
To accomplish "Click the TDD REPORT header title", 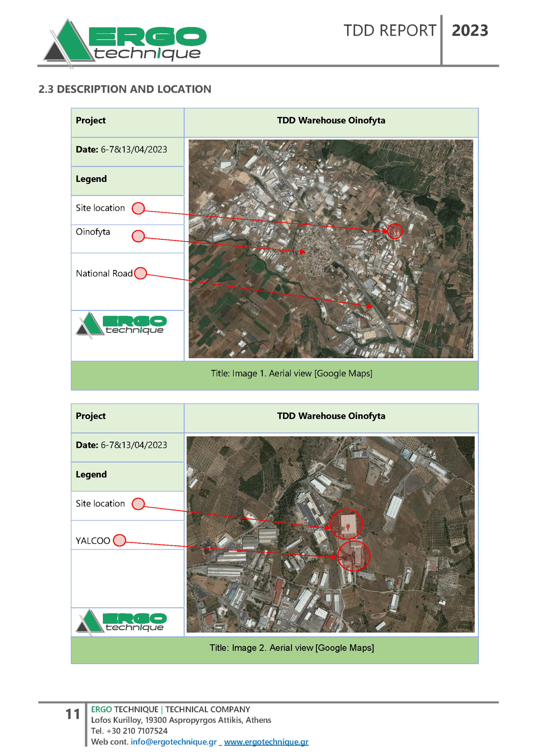I will (x=390, y=30).
